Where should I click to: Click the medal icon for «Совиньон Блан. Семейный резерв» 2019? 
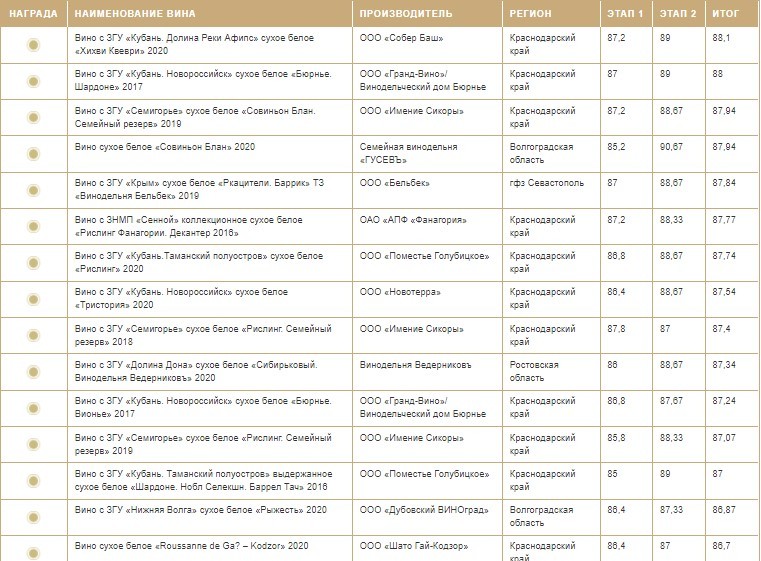click(33, 117)
